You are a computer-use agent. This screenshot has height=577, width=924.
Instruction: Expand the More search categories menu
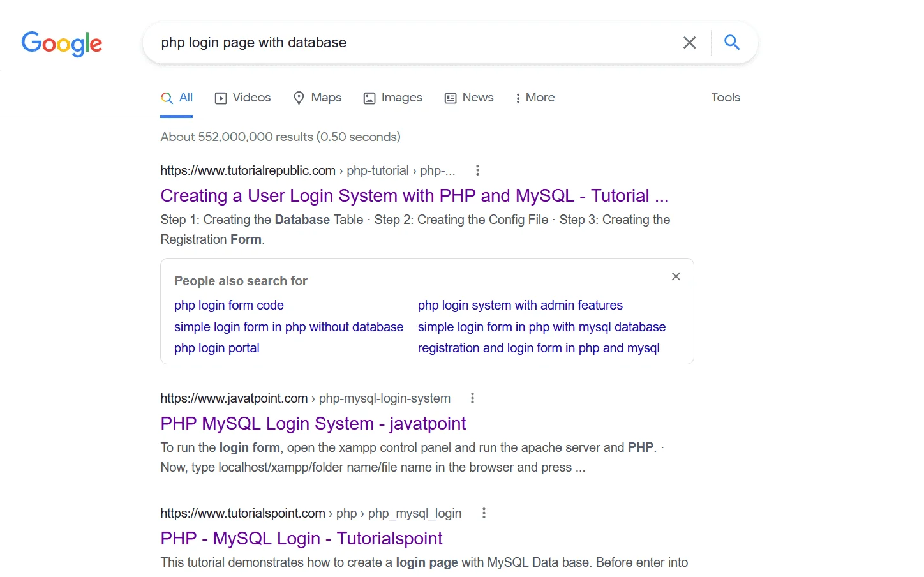coord(535,98)
